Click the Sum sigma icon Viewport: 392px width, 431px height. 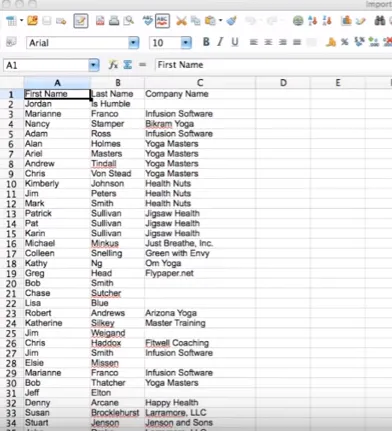[x=128, y=65]
